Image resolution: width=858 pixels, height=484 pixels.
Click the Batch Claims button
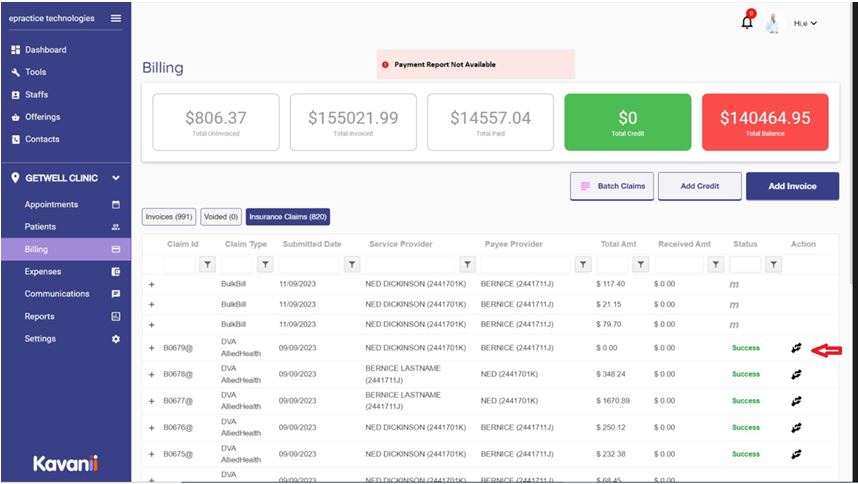click(x=612, y=186)
